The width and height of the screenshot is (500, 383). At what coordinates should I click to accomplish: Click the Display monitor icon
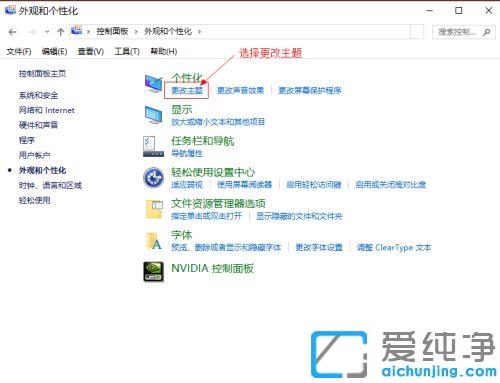tap(154, 115)
